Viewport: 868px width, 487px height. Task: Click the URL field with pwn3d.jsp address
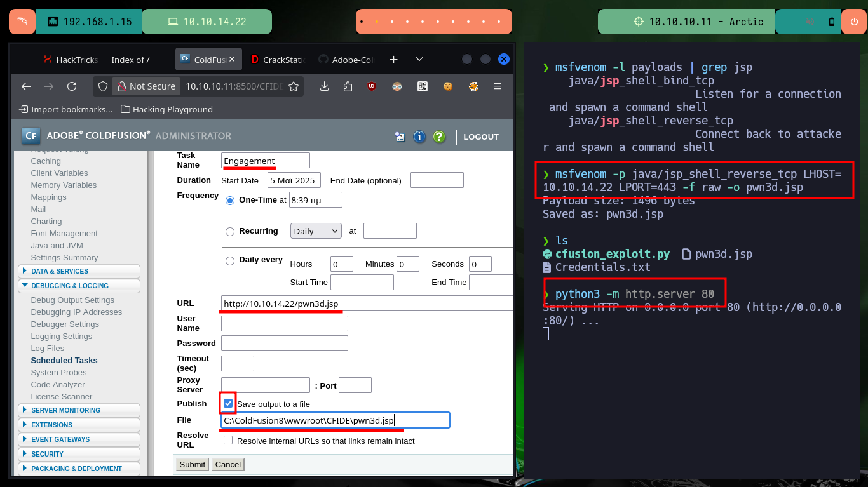click(x=367, y=304)
